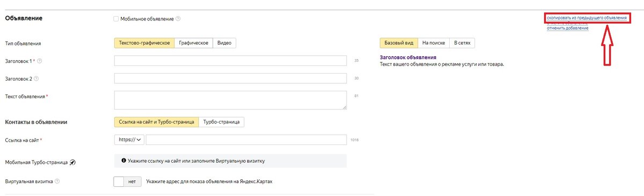Switch preview to На поиске
Screen dimensions: 644x196
coord(433,43)
